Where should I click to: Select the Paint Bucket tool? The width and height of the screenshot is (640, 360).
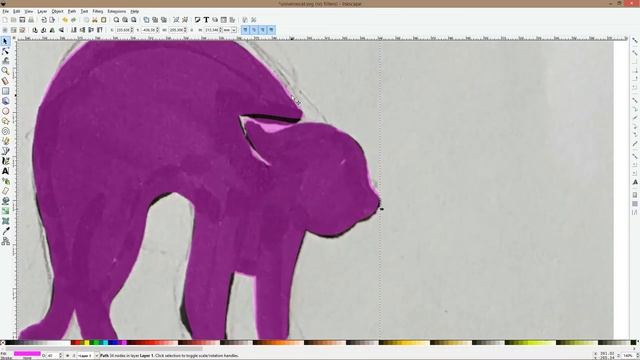tap(5, 201)
